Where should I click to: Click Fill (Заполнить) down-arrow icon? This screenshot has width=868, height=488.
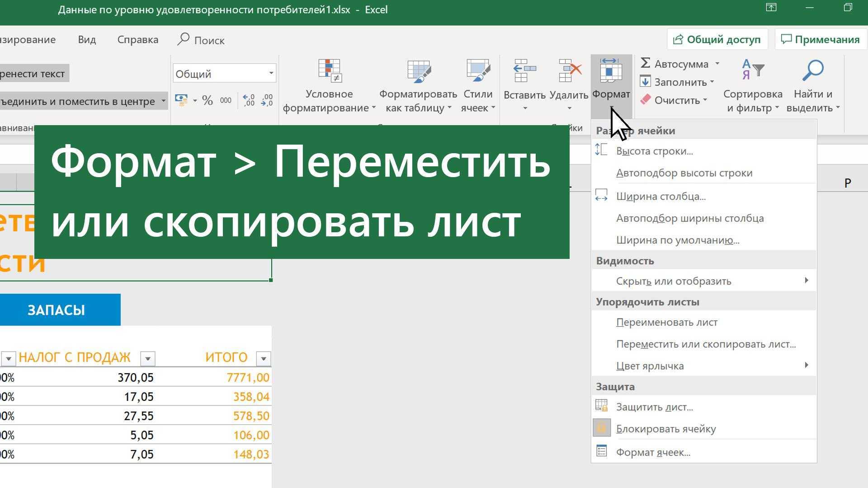tap(646, 82)
